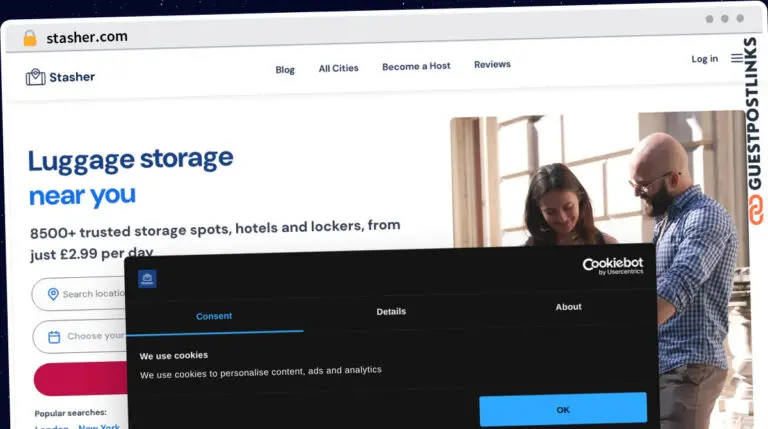
Task: Click the location pin icon
Action: (x=53, y=294)
